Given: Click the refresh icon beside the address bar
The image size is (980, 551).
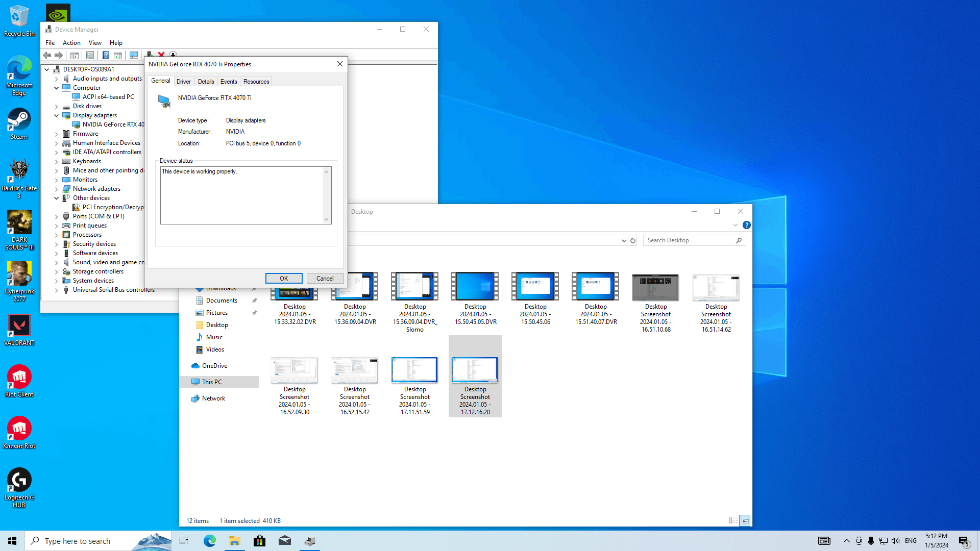Looking at the screenshot, I should (633, 240).
